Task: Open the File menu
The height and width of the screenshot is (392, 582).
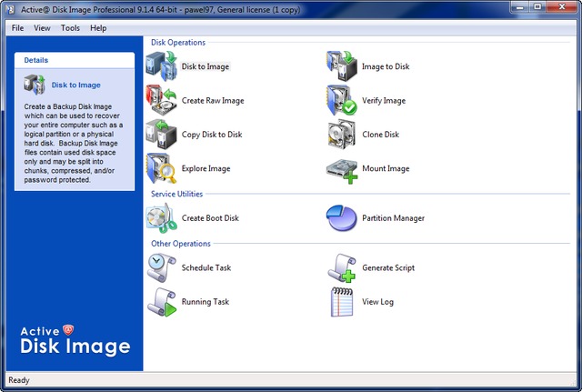Action: (18, 28)
